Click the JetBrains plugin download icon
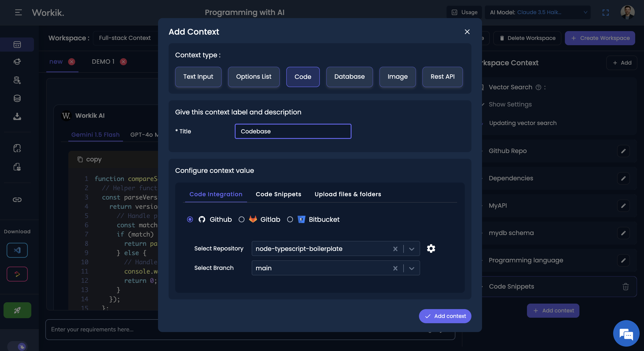This screenshot has width=644, height=351. coord(17,274)
